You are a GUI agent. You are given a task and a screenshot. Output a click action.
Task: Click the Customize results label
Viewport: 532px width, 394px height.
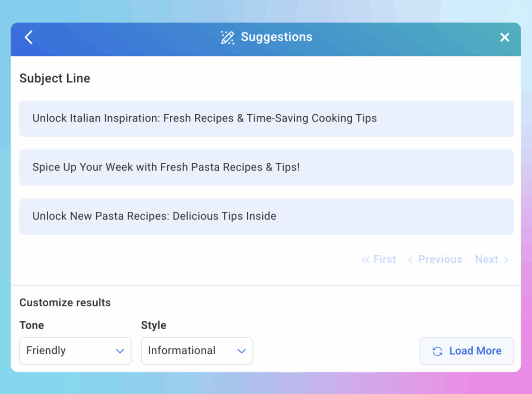tap(65, 303)
